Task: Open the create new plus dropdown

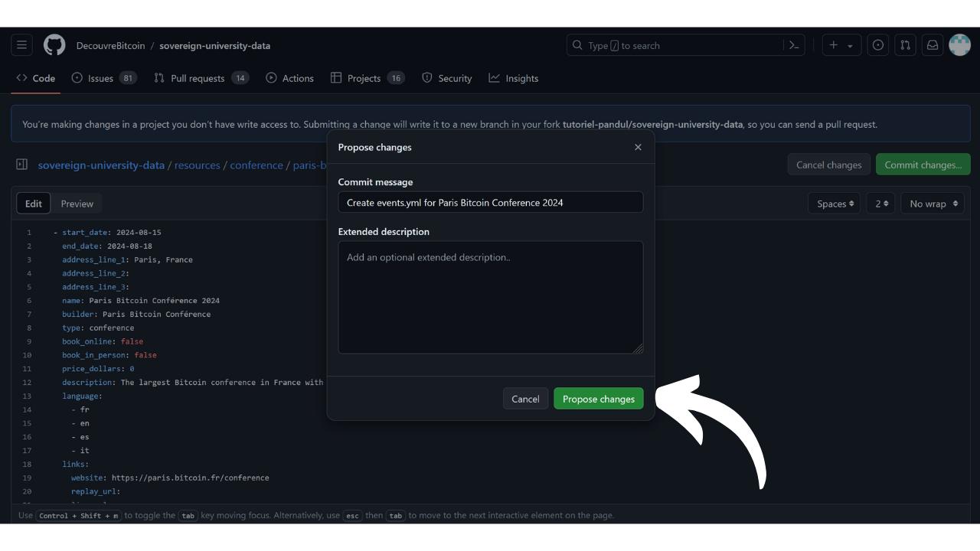Action: (841, 45)
